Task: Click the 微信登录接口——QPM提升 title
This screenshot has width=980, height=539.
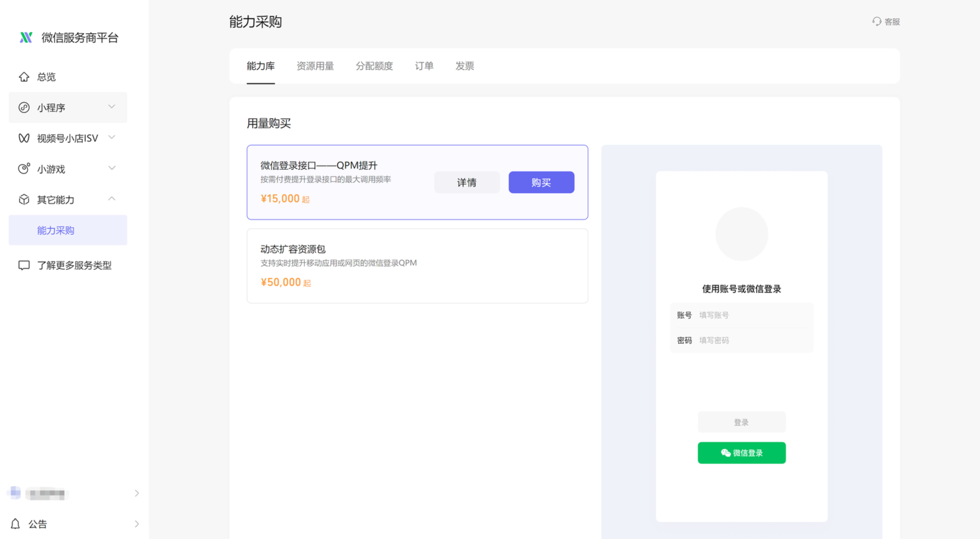Action: (x=319, y=165)
